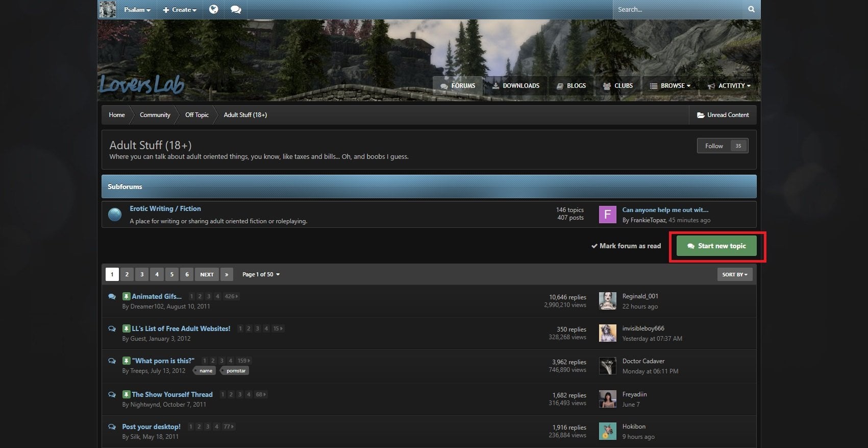The image size is (868, 448).
Task: Open the LoversLab site logo
Action: 141,84
